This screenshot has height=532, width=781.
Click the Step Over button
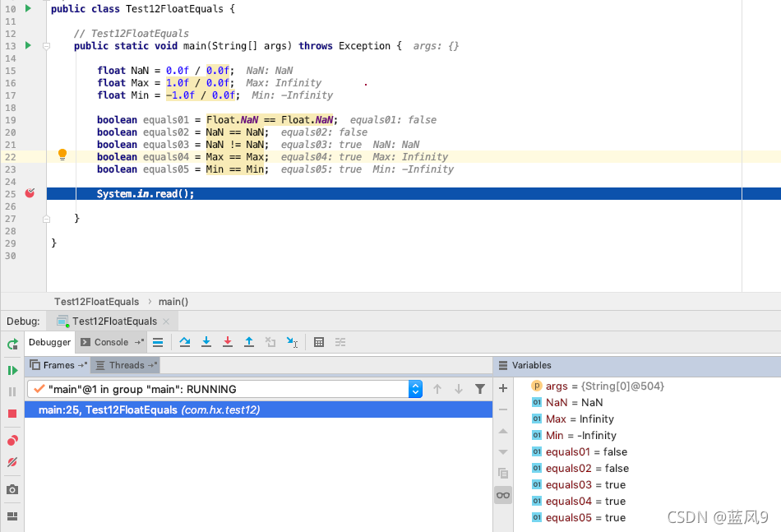pyautogui.click(x=185, y=342)
